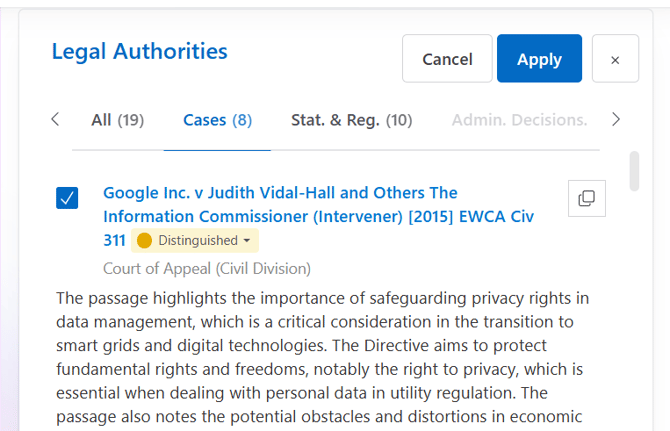Open the Distinguished treatment dropdown
670x431 pixels.
tap(195, 240)
